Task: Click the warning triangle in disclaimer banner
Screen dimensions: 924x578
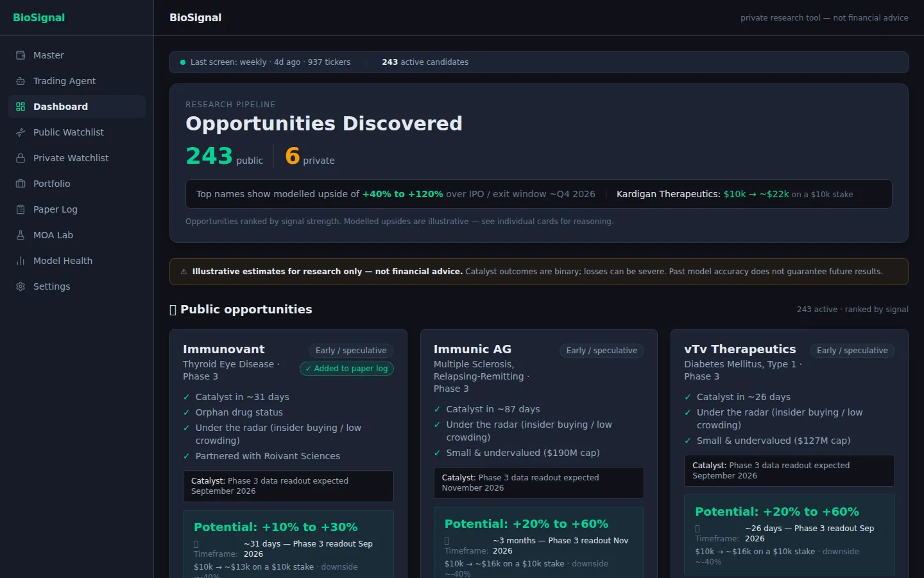Action: pyautogui.click(x=184, y=272)
